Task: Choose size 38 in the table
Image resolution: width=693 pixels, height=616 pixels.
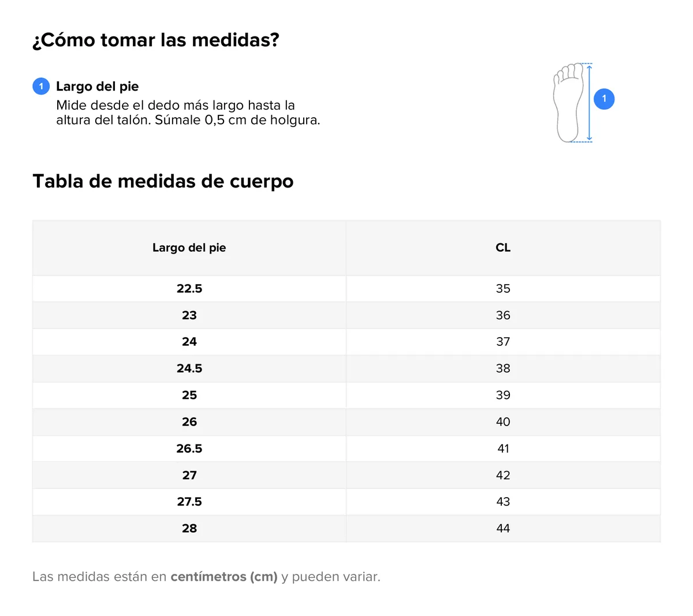Action: 503,368
